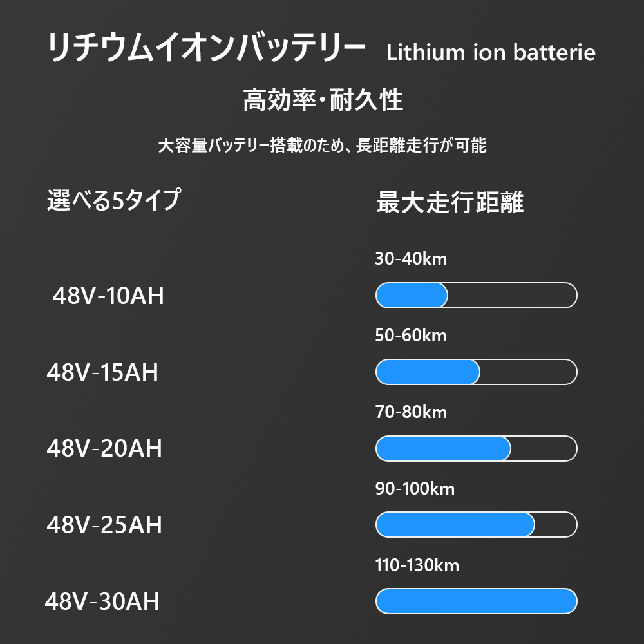Click the 30-40km distance label
644x644 pixels.
click(x=411, y=259)
